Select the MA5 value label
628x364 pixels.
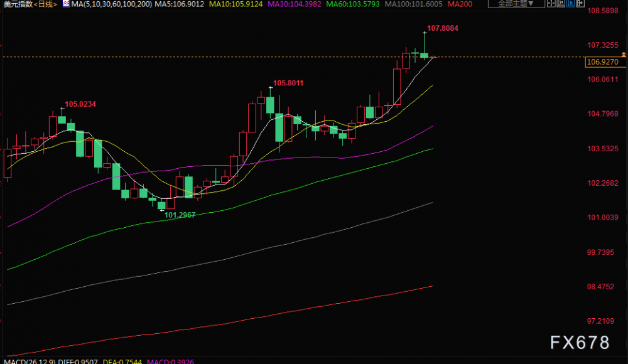click(180, 4)
